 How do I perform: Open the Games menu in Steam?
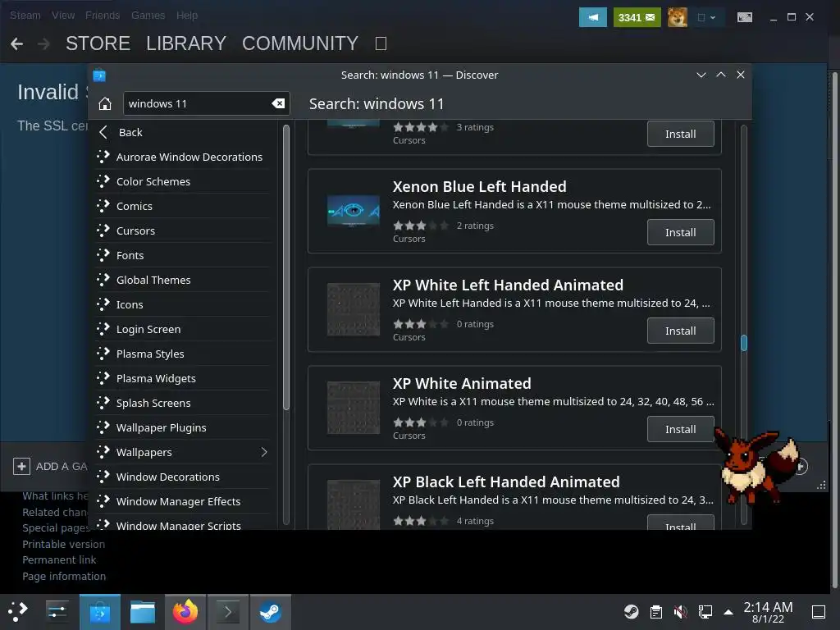pyautogui.click(x=148, y=16)
